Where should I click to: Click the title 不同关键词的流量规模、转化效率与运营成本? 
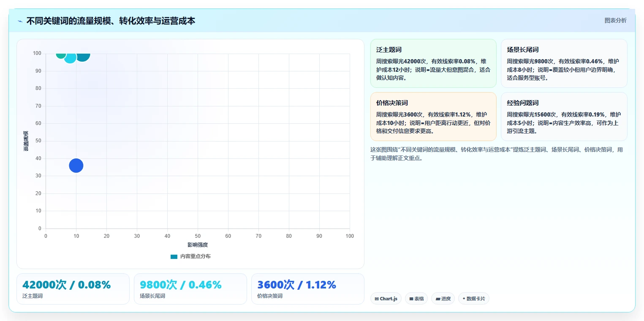tap(111, 21)
